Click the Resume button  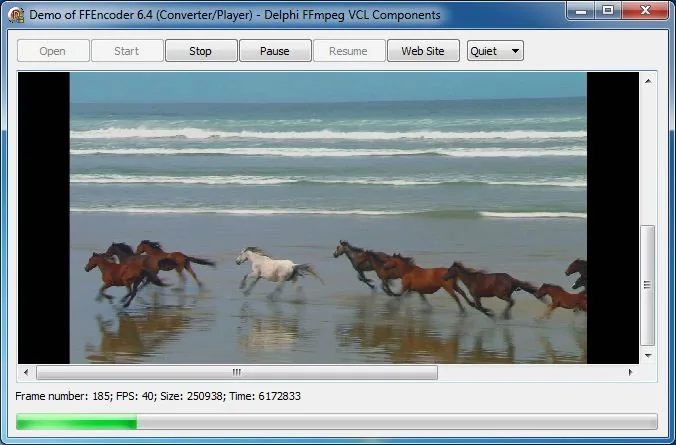click(x=349, y=51)
